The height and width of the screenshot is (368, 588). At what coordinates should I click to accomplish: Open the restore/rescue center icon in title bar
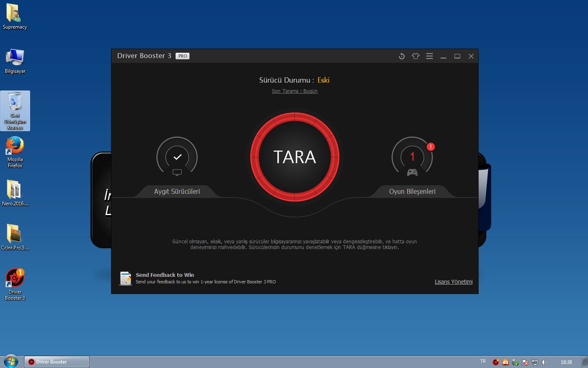[x=402, y=56]
